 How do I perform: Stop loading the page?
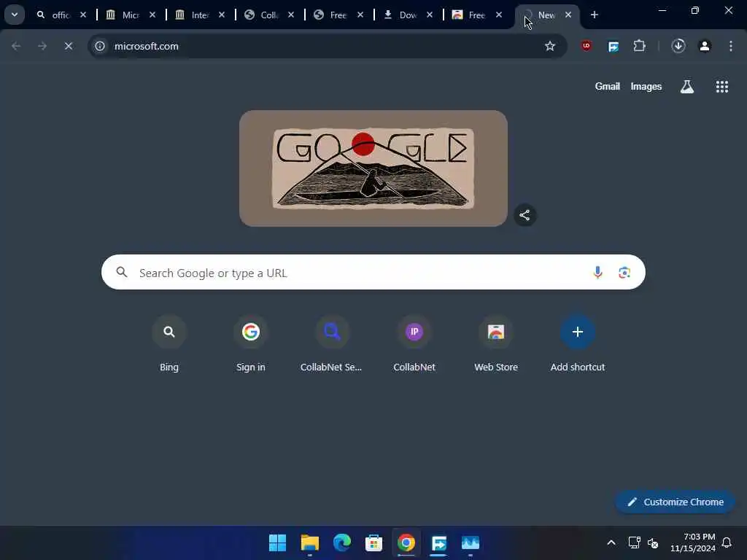tap(68, 46)
